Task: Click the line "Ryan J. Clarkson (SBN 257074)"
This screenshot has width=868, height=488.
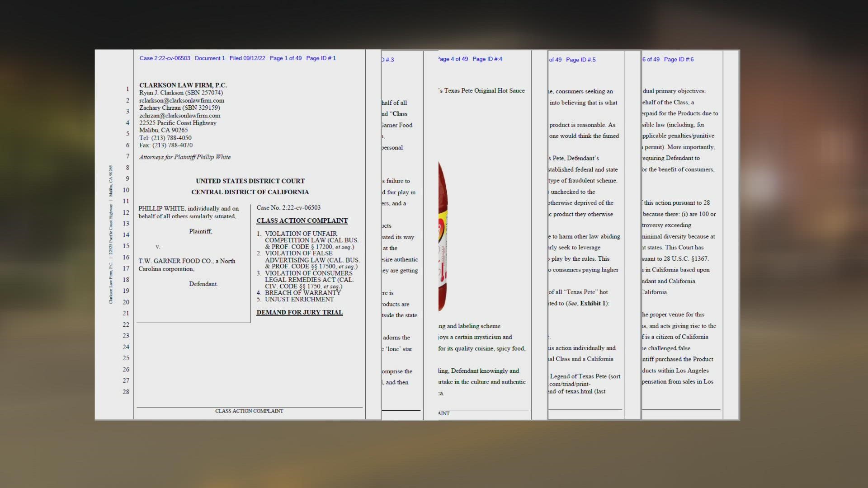Action: [181, 93]
